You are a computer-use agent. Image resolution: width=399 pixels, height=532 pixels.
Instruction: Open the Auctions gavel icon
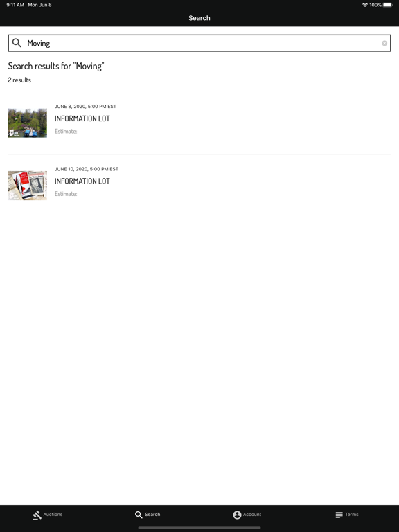[37, 515]
